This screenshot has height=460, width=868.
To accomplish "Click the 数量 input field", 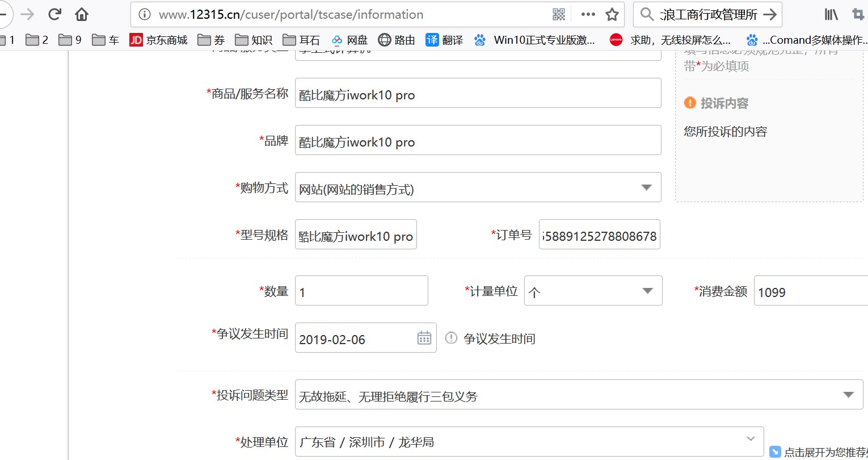I will (361, 291).
